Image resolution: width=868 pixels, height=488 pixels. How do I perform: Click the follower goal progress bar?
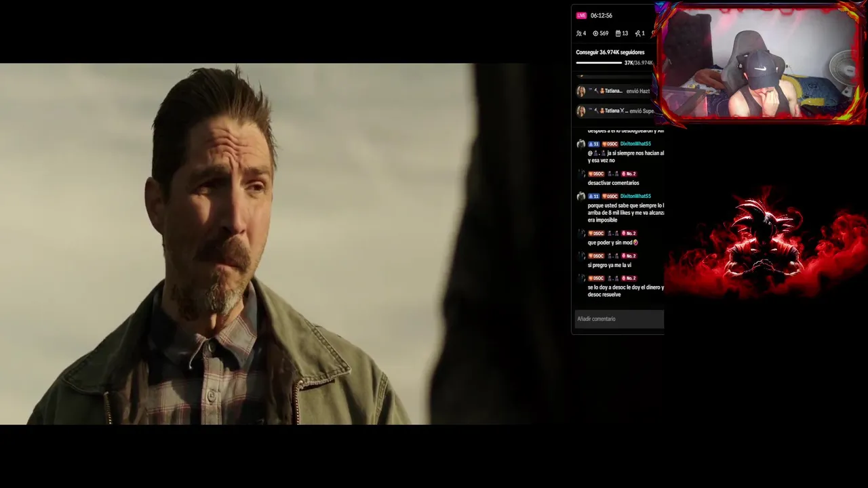pyautogui.click(x=599, y=63)
